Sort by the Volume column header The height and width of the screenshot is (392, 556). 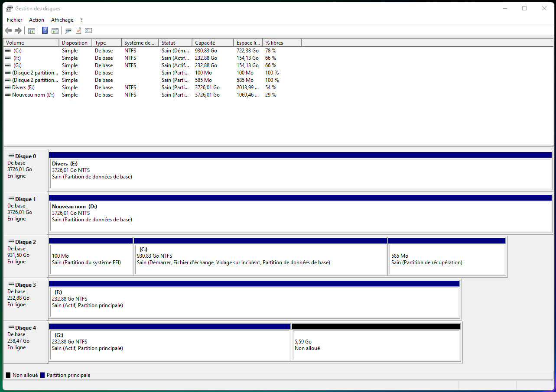[31, 43]
